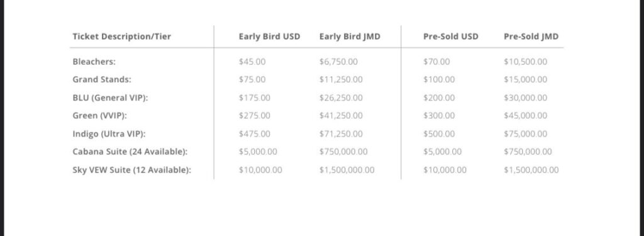The image size is (644, 236).
Task: Click the Pre-Sold USD column header
Action: pos(450,37)
